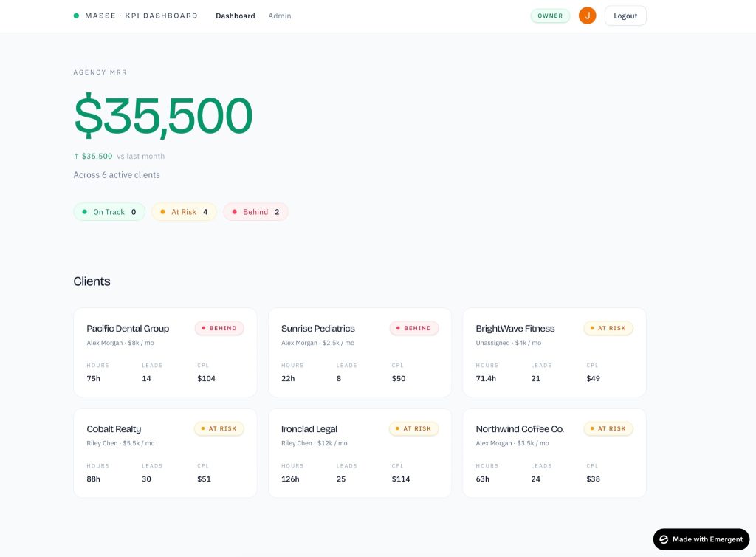The image size is (756, 557).
Task: Click the OWNER role badge
Action: tap(550, 16)
